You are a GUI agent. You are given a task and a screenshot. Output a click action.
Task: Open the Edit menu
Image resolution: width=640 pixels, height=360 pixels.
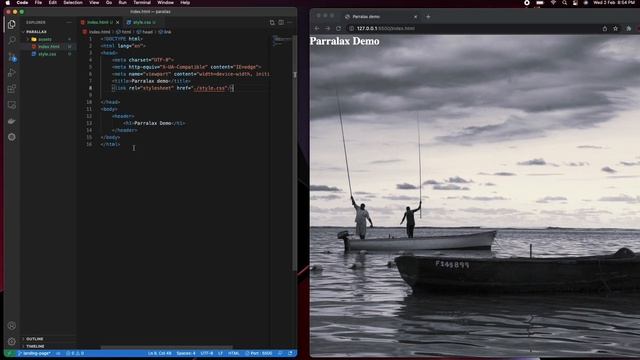(53, 3)
